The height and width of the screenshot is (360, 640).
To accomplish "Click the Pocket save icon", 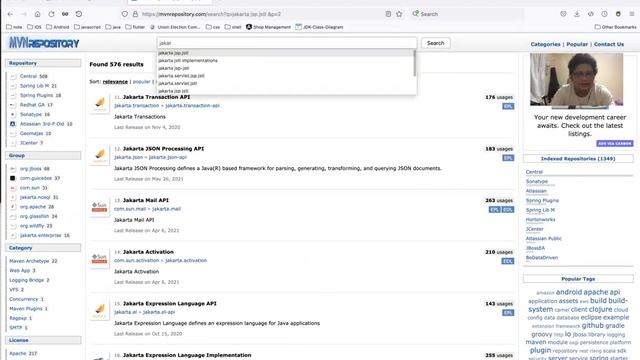I will tap(563, 14).
